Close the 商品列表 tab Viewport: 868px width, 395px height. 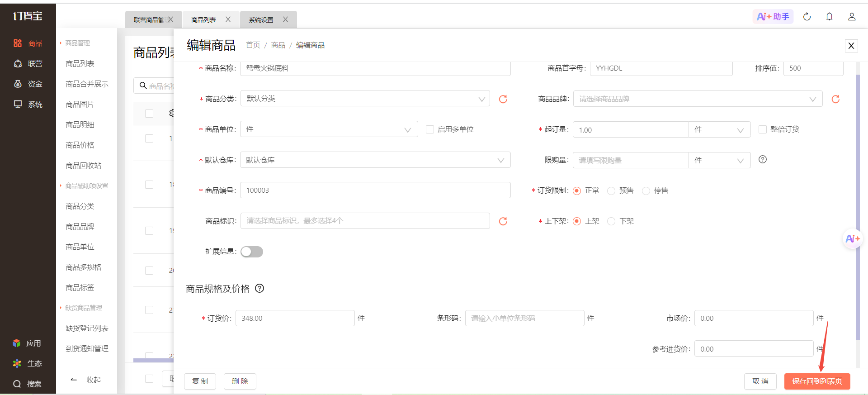228,19
